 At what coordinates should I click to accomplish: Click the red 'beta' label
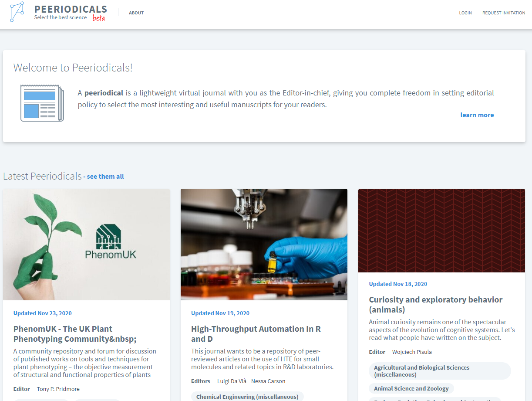pos(99,18)
